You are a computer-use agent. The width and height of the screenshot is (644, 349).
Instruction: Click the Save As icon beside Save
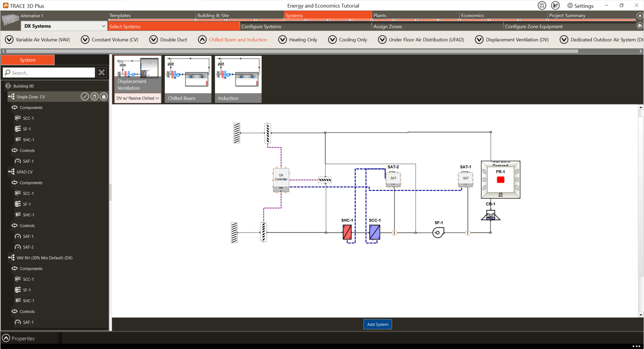pos(555,5)
